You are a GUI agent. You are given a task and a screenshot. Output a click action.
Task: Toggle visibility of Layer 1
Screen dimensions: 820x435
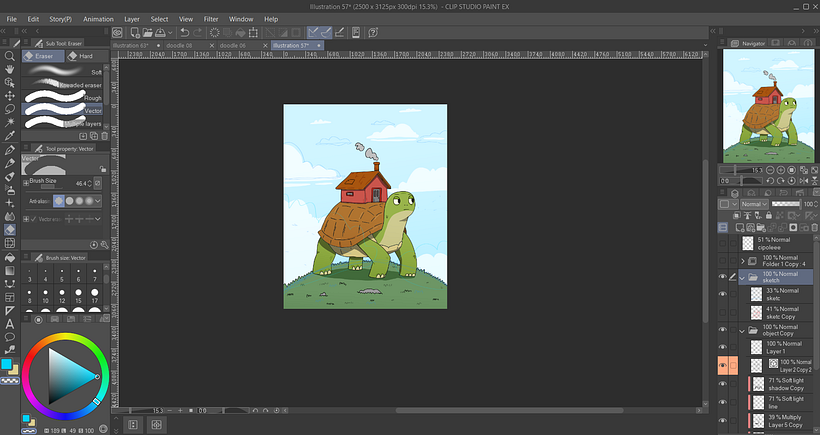[x=722, y=347]
